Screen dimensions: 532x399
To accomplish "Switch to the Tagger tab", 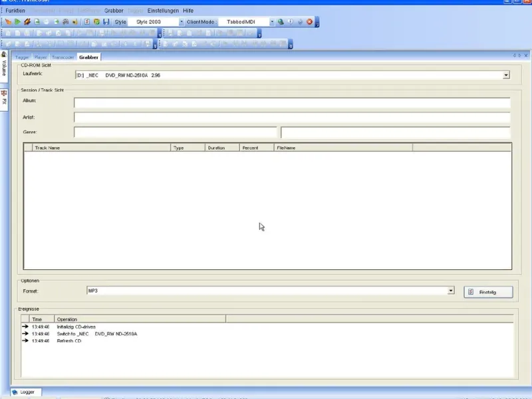I will coord(22,57).
